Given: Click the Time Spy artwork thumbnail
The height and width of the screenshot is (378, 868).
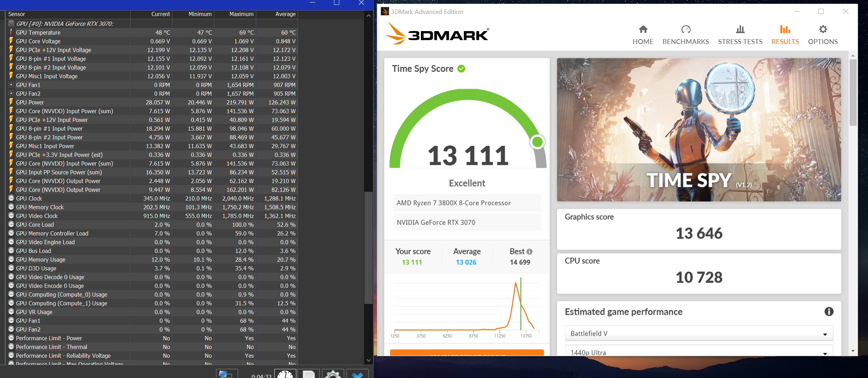Looking at the screenshot, I should 699,130.
